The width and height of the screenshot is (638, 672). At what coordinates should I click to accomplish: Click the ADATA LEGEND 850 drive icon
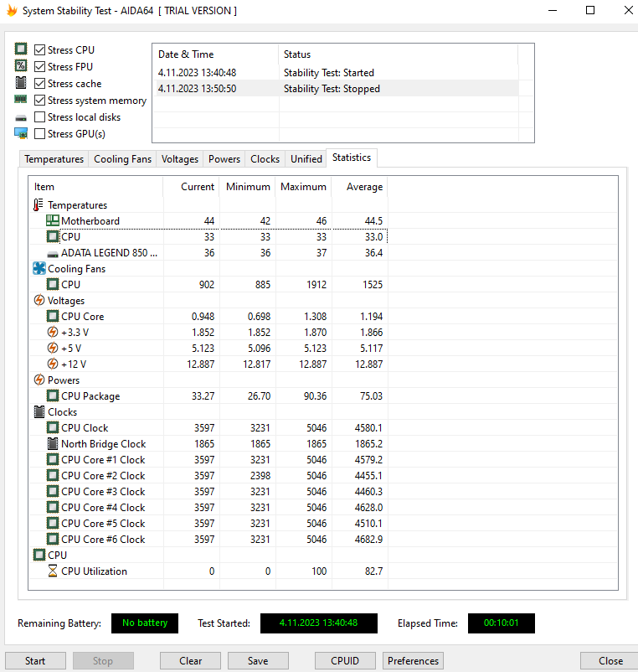click(x=52, y=254)
